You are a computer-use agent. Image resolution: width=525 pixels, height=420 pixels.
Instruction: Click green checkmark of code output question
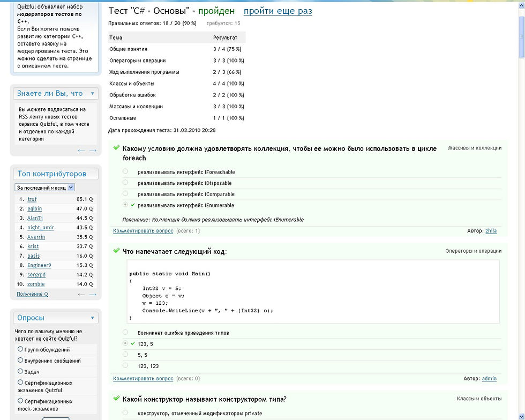pyautogui.click(x=117, y=250)
